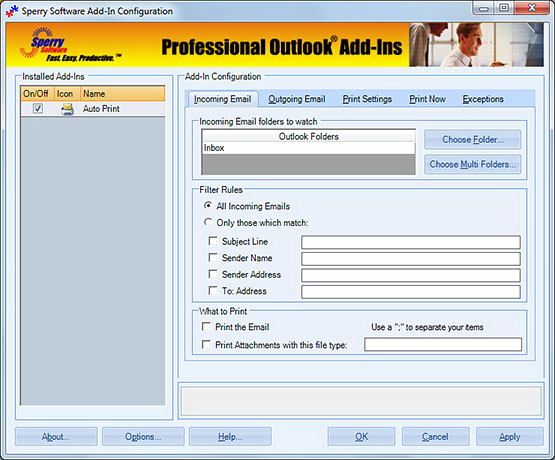The image size is (555, 460).
Task: Enable the Sender Name filter checkbox
Action: point(213,258)
